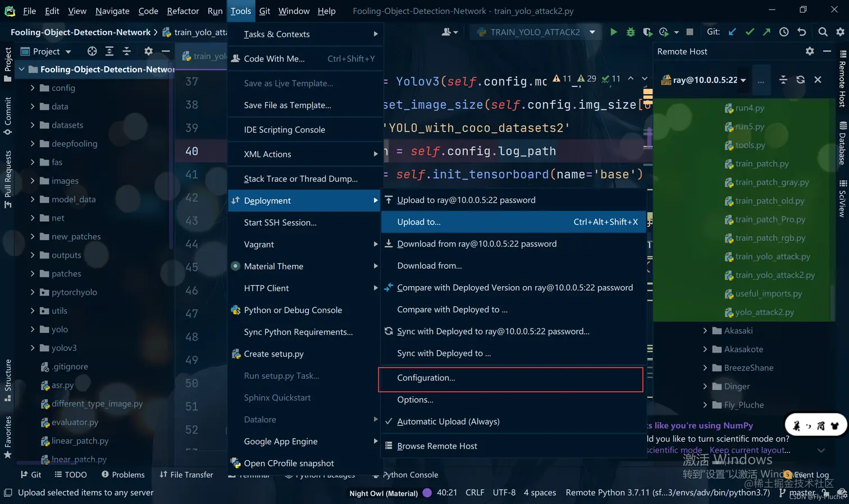
Task: Click the Remote Python 3.7.11 interpreter status
Action: (668, 493)
